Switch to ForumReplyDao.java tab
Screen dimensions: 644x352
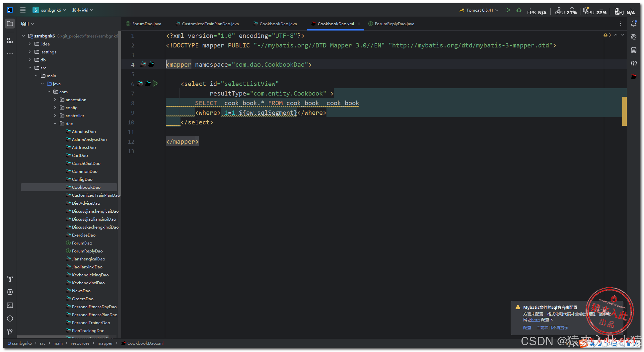click(391, 24)
